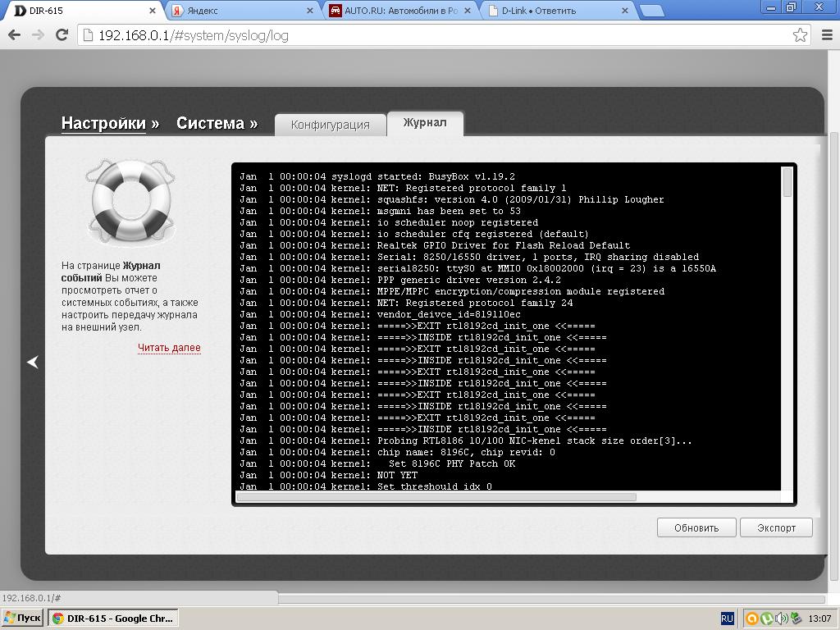Image resolution: width=840 pixels, height=630 pixels.
Task: Click the Настройки breadcrumb link
Action: 103,124
